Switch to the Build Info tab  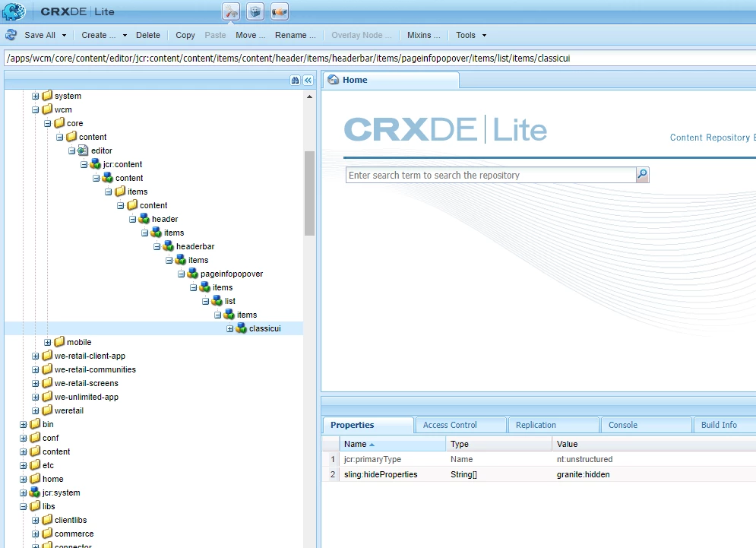tap(725, 425)
